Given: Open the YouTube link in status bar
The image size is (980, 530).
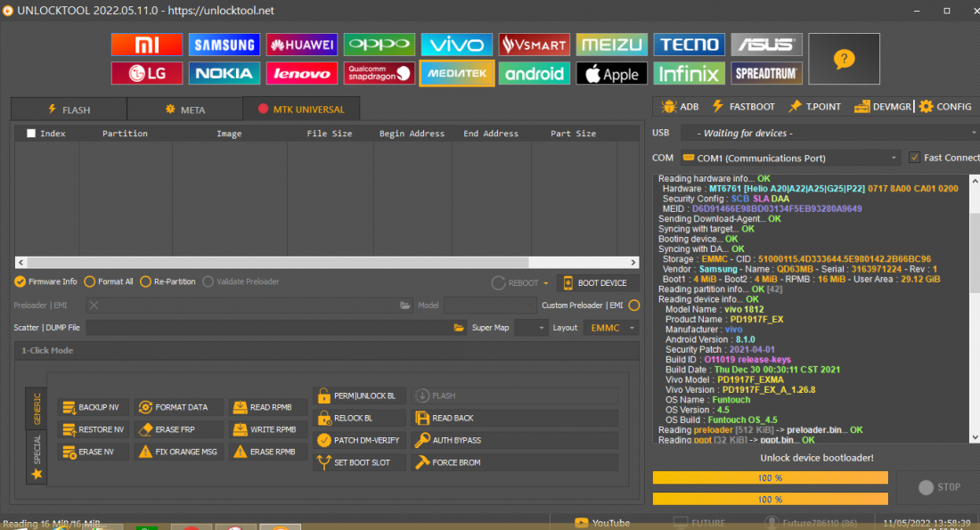Looking at the screenshot, I should 602,523.
